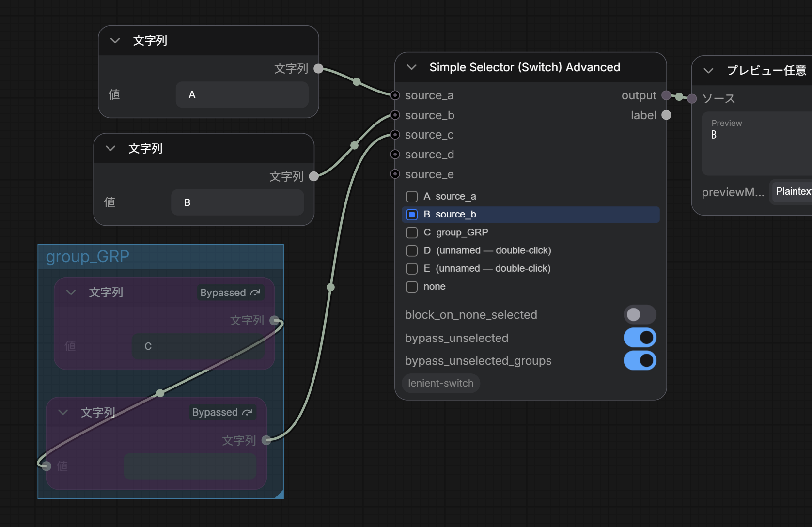
Task: Collapse the first 文字列 node with value A
Action: [x=115, y=41]
